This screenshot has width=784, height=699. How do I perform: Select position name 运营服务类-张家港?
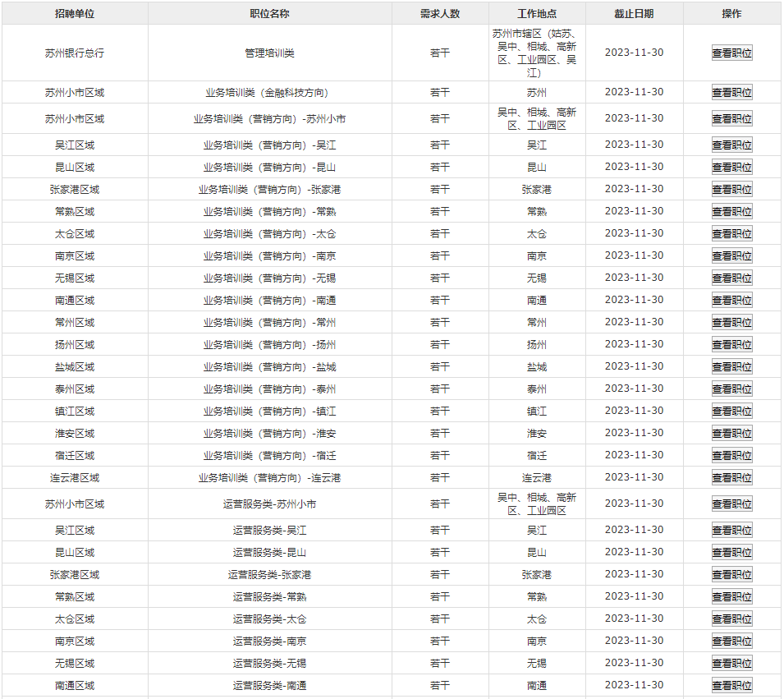click(269, 575)
